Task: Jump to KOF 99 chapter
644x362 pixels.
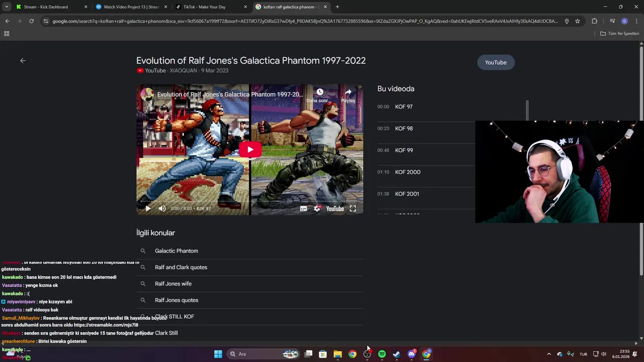Action: click(x=426, y=150)
